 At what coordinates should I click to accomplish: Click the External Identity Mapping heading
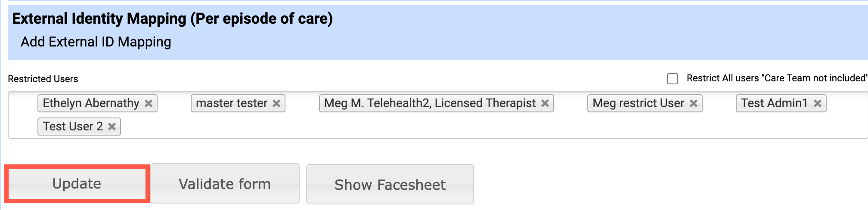tap(172, 19)
